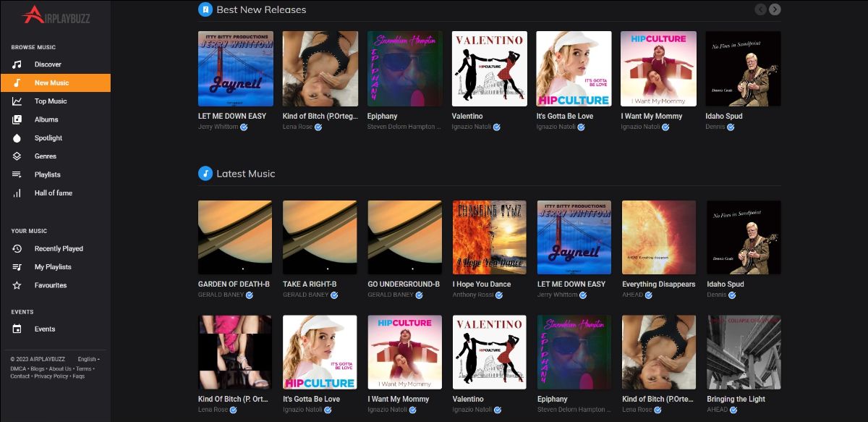Viewport: 868px width, 422px height.
Task: Click the My Playlists icon
Action: pos(17,267)
